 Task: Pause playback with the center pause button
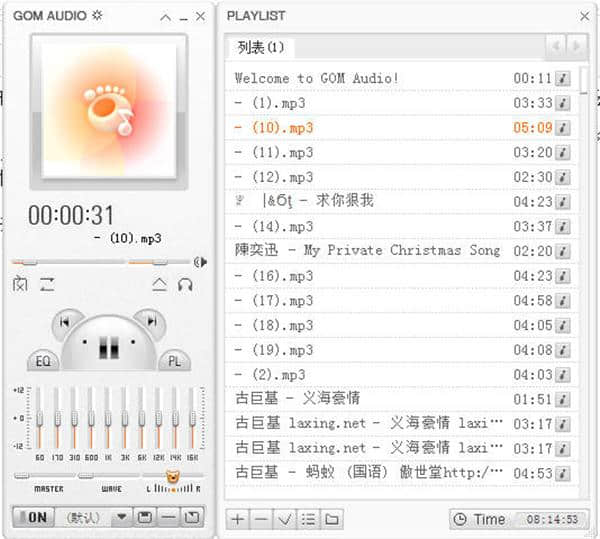[108, 348]
